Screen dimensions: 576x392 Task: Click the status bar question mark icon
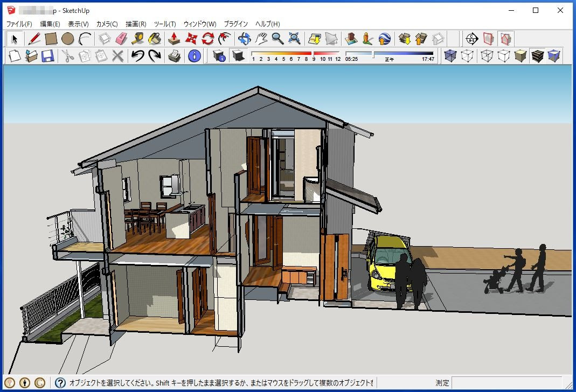pos(60,383)
